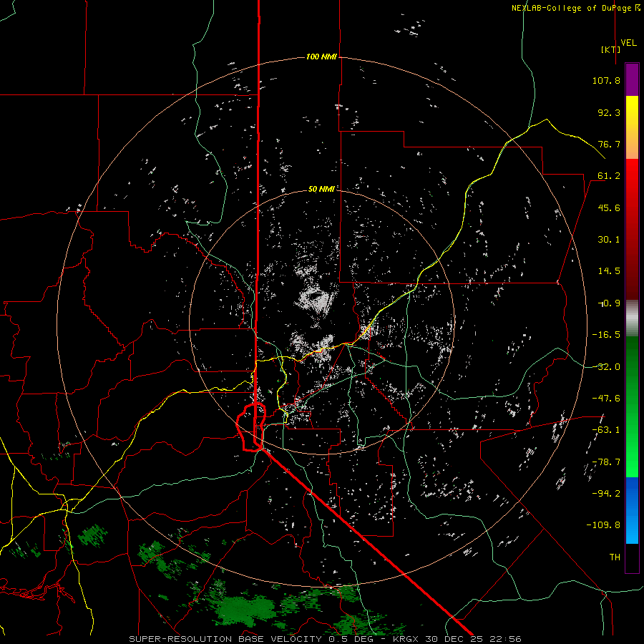Screen dimensions: 644x644
Task: Pick the bright green color bar segment near -78.7
Action: click(632, 462)
